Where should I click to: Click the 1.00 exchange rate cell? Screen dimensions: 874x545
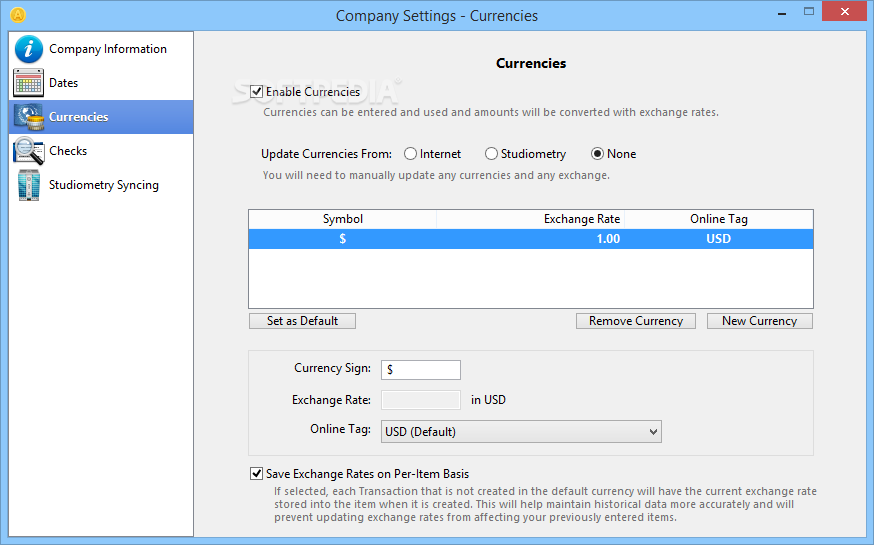[x=531, y=239]
